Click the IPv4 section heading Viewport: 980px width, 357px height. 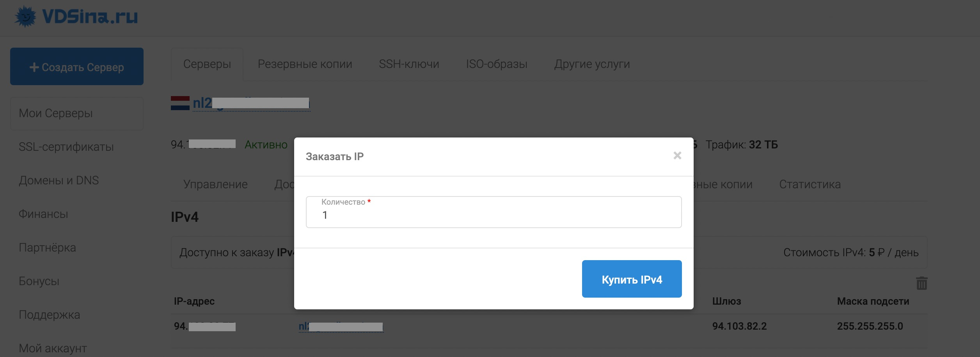tap(185, 217)
